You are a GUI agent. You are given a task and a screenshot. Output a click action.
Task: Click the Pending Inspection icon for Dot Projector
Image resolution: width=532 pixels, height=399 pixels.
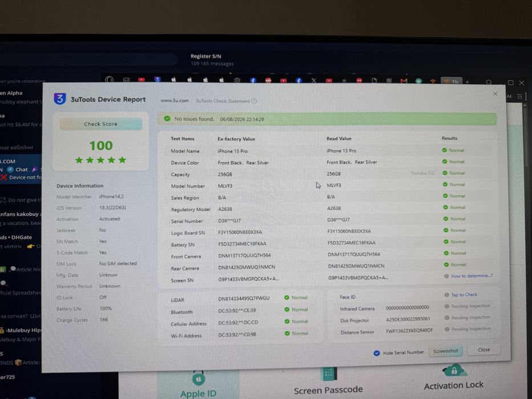tap(447, 317)
